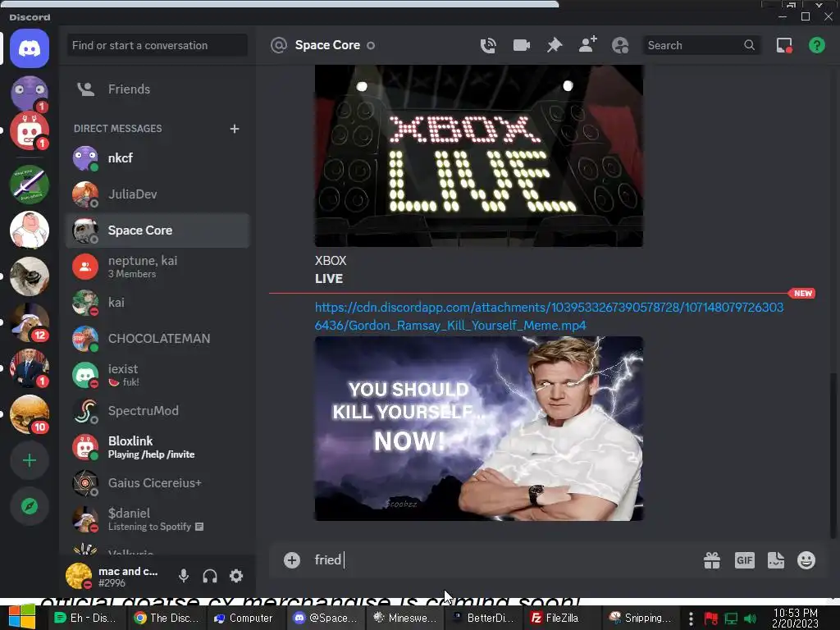Add friends to DM
The height and width of the screenshot is (630, 840).
point(587,45)
